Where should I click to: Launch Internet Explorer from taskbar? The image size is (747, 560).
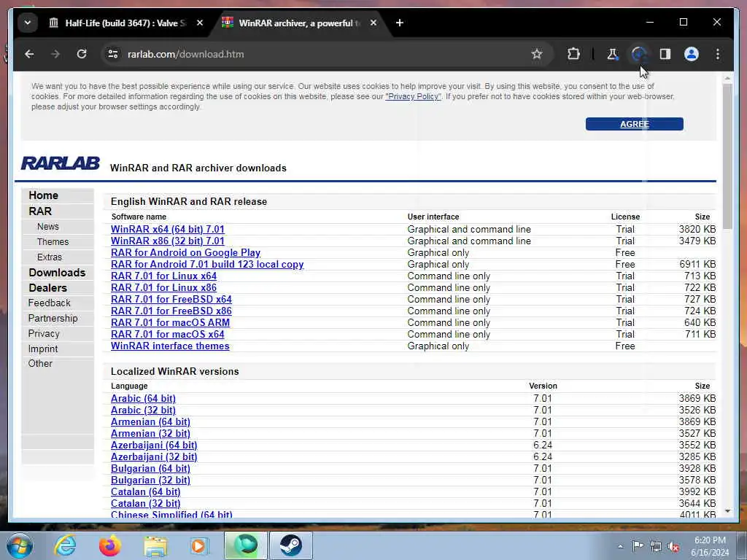pyautogui.click(x=65, y=545)
